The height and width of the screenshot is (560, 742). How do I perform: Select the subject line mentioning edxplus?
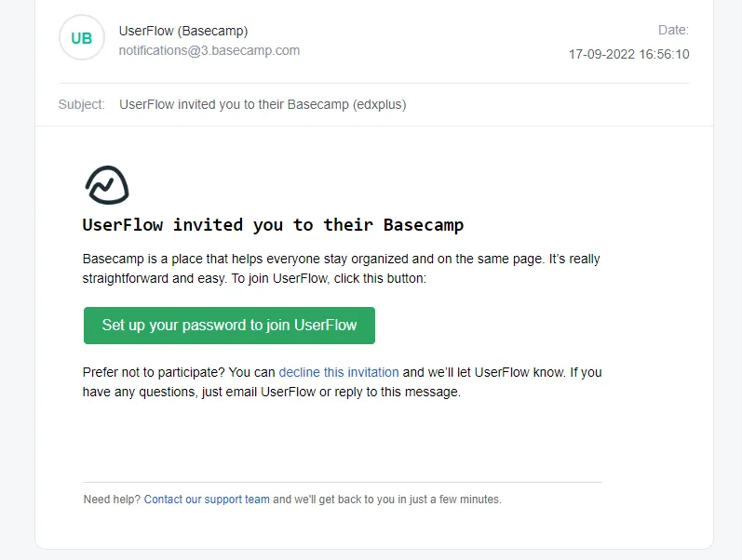(263, 104)
